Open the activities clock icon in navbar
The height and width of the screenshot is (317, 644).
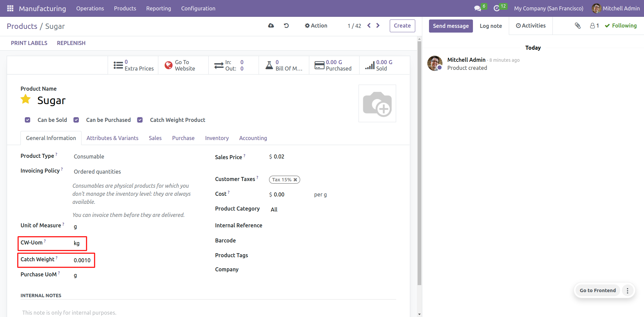(x=497, y=8)
